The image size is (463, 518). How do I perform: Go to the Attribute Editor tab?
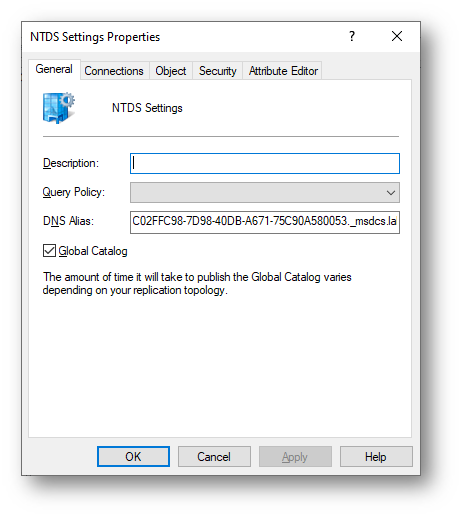(x=283, y=71)
